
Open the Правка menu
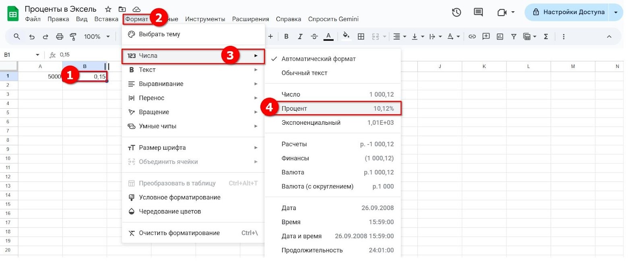click(58, 19)
